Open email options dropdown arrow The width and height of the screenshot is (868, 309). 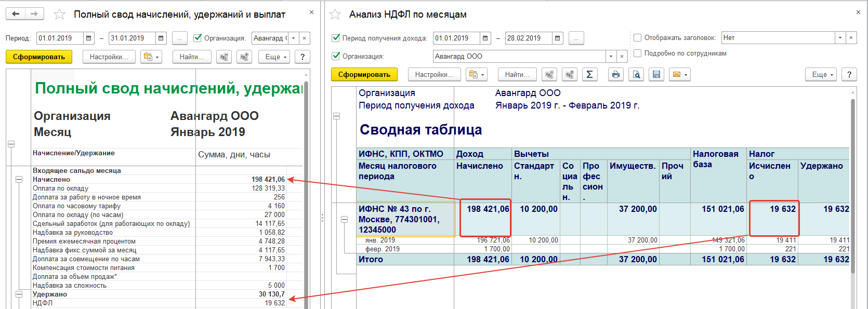[x=686, y=75]
